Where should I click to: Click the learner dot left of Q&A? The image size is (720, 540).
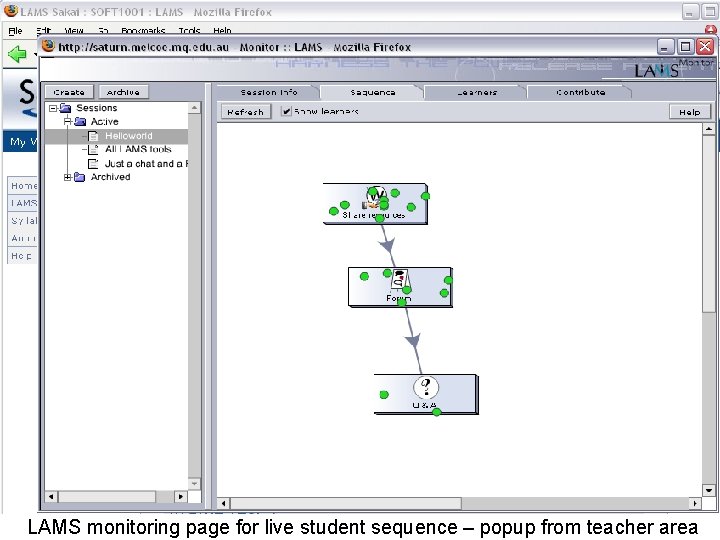point(384,394)
